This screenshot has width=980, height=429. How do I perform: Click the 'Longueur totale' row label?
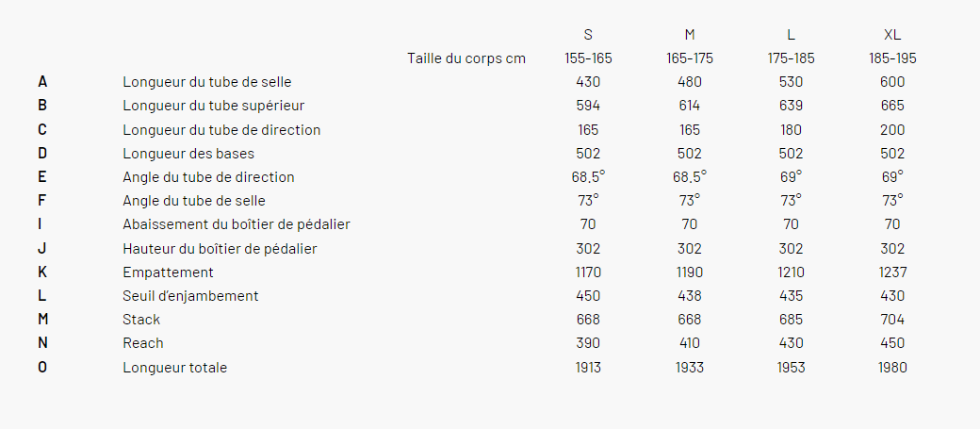click(x=174, y=368)
